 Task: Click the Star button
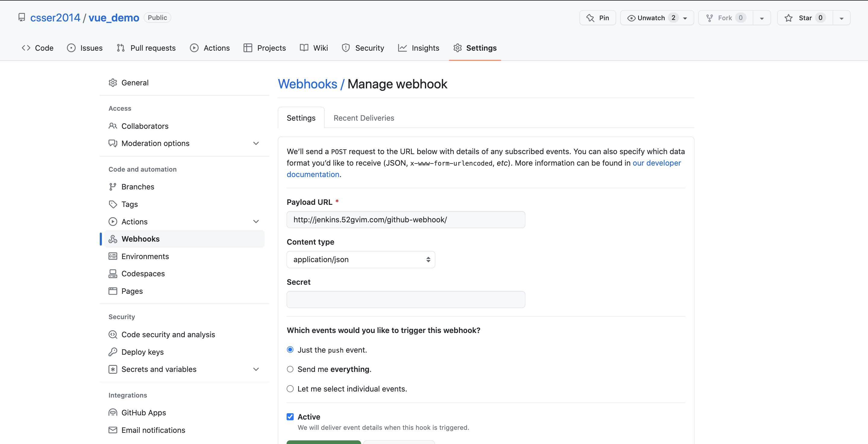tap(805, 18)
